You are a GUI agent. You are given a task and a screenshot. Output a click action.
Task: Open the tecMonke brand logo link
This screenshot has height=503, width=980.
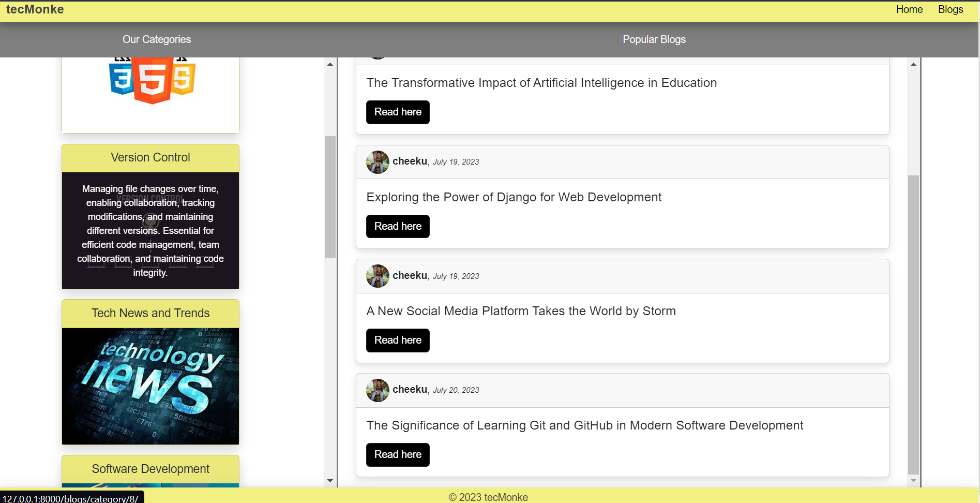coord(35,9)
